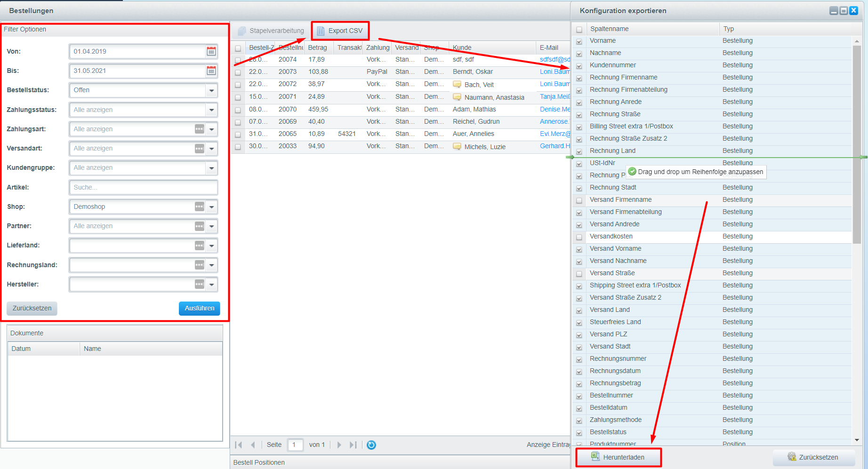Open the Bis date calendar picker
The image size is (868, 469).
click(x=211, y=71)
